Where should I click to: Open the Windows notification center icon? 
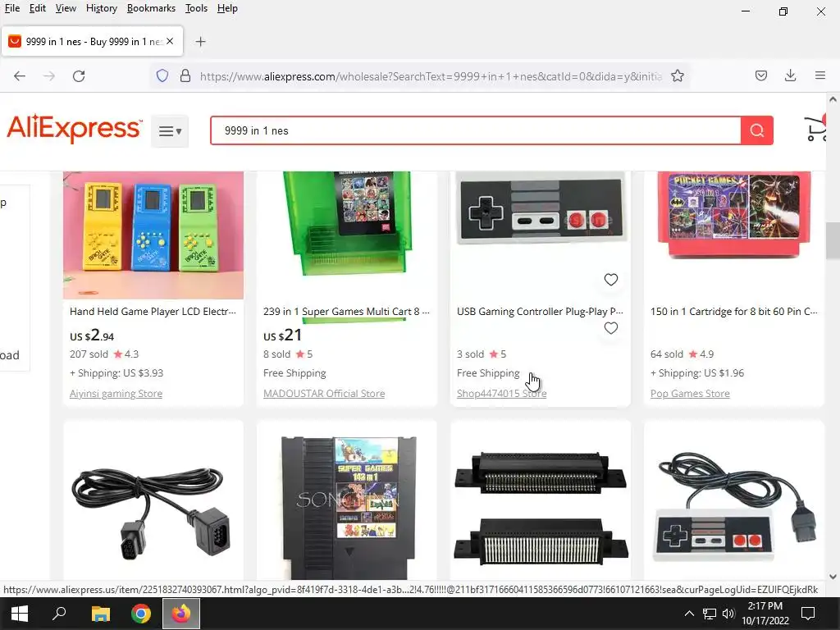tap(808, 614)
